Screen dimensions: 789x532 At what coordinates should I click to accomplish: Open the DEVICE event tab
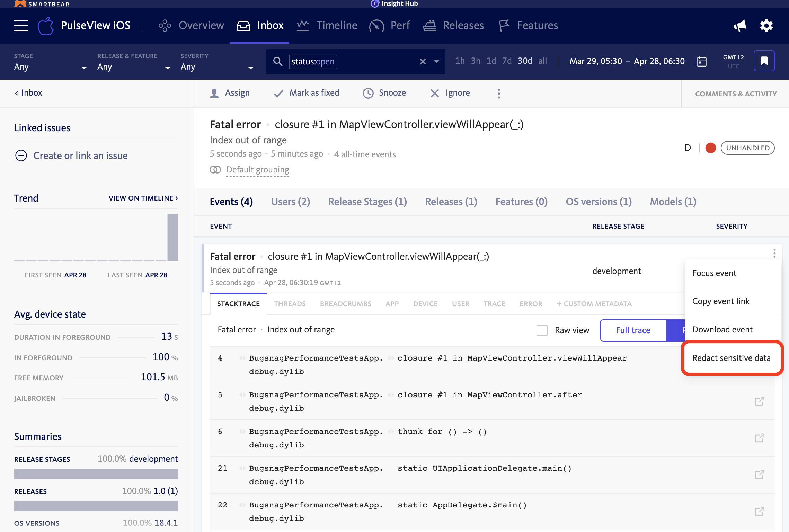pos(425,304)
